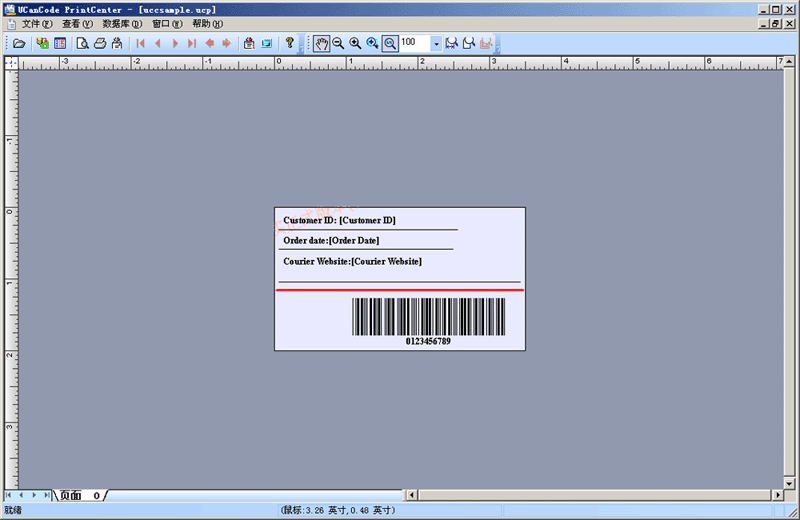Click the zoom value field showing 100
This screenshot has height=520, width=800.
point(414,43)
